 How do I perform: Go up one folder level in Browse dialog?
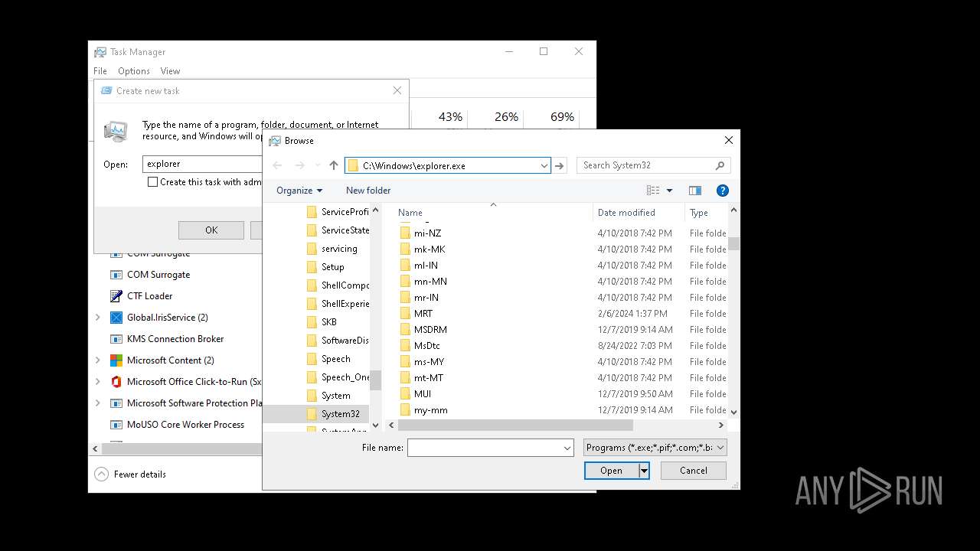tap(334, 165)
